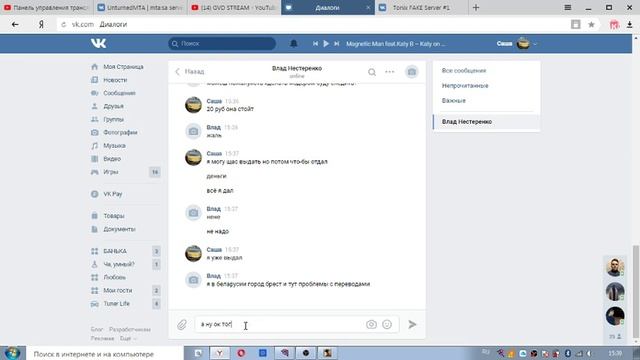Open the Чё, умный? shortcut
Image resolution: width=640 pixels, height=360 pixels.
[x=119, y=264]
